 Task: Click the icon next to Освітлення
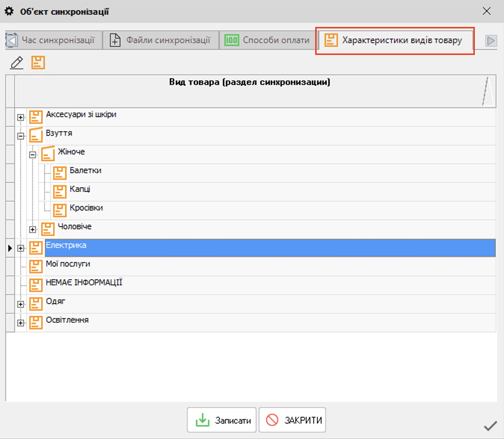(x=36, y=322)
